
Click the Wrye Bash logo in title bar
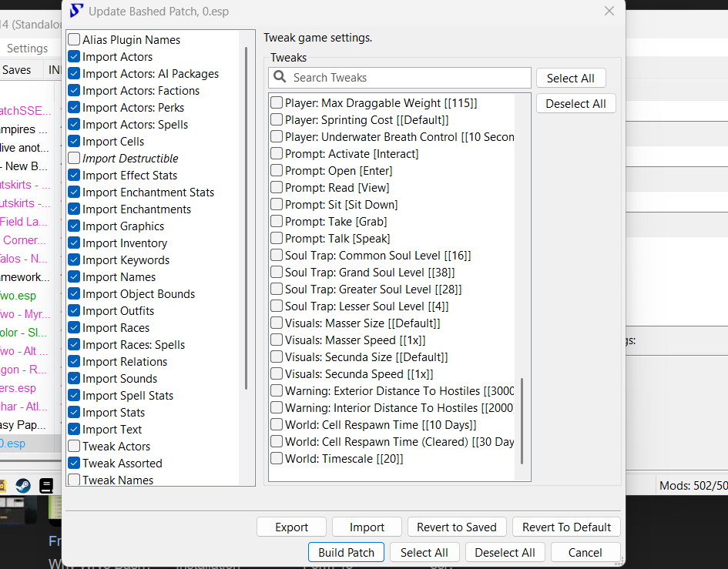coord(76,11)
